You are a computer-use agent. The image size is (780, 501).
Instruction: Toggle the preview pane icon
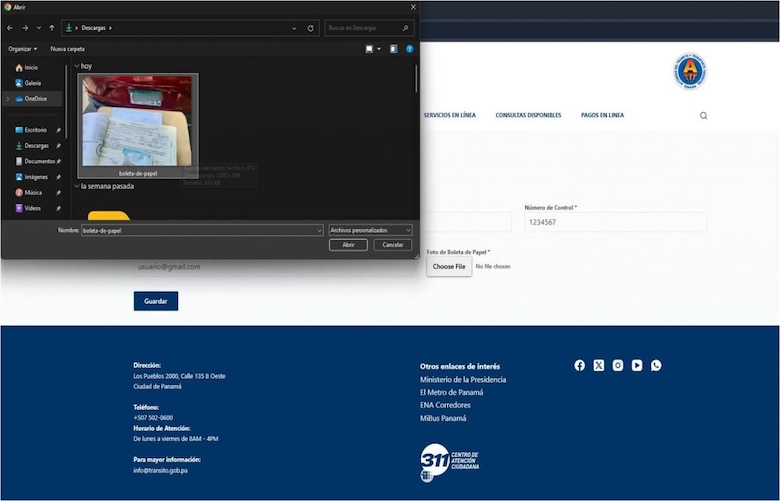point(393,48)
